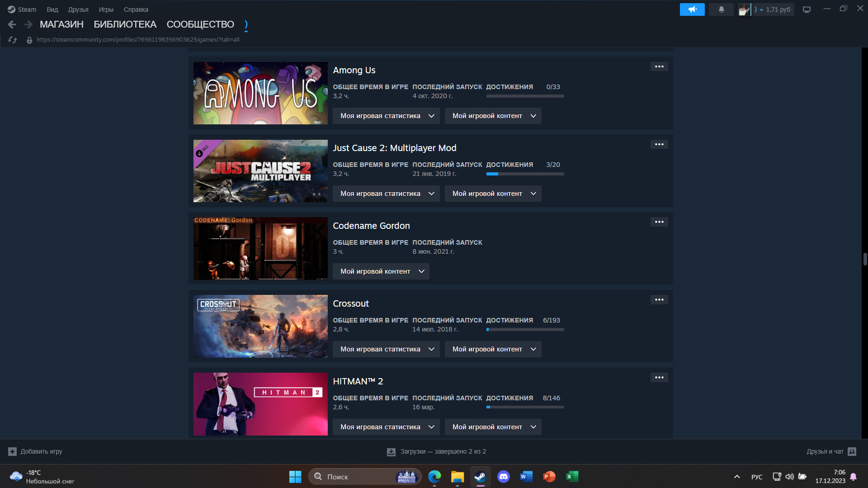Click the page URL address field

pos(138,40)
